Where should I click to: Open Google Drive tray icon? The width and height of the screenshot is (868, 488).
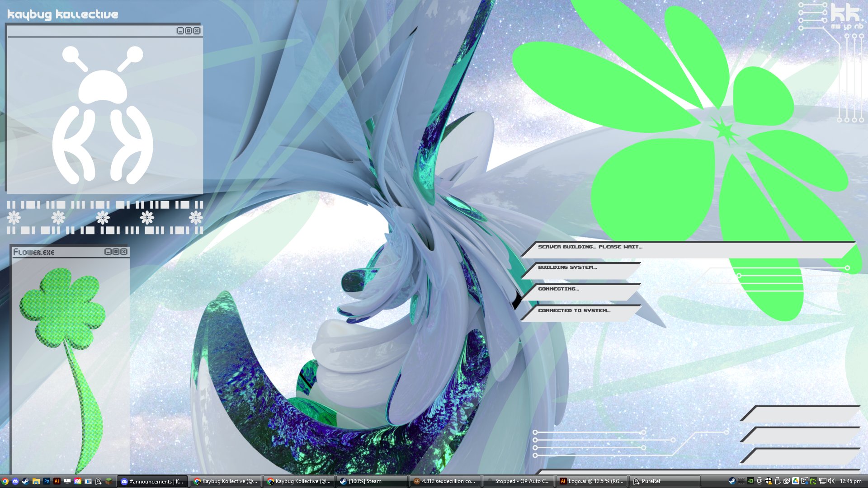coord(796,481)
